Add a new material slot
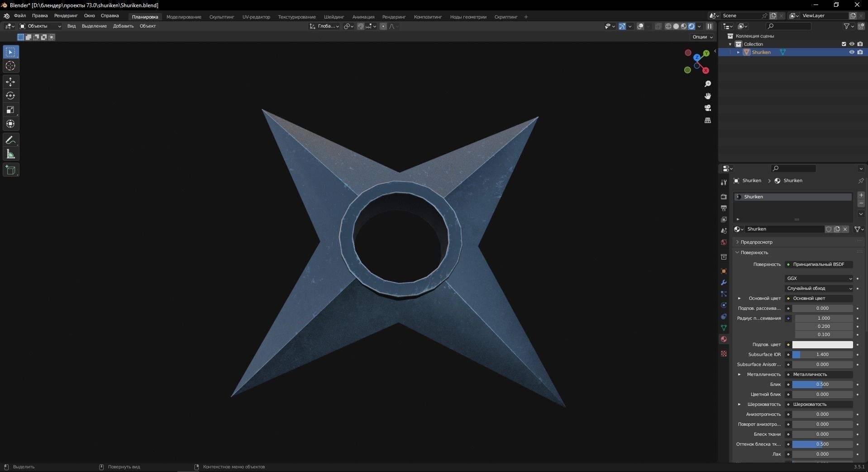The height and width of the screenshot is (472, 868). [x=861, y=195]
